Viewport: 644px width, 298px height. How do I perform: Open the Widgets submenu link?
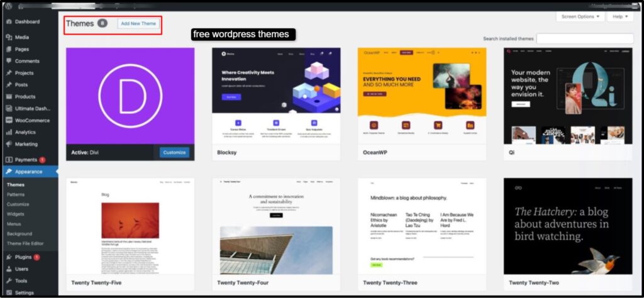(x=15, y=214)
